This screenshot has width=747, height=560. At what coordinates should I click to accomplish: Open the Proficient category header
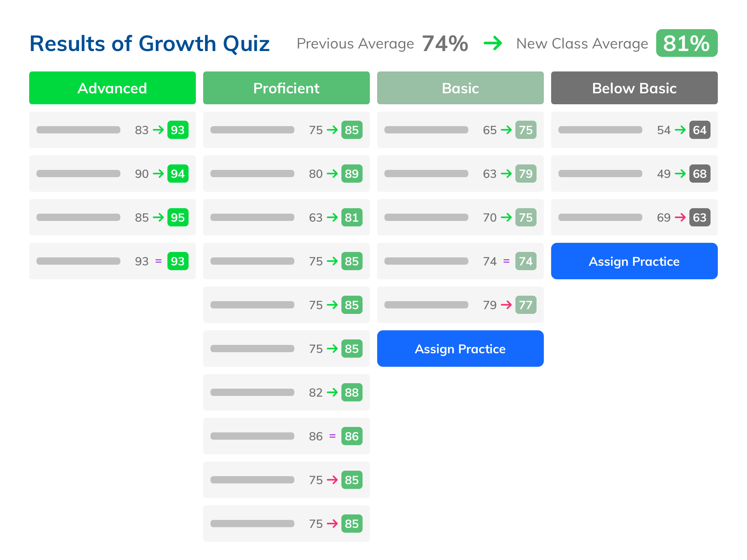click(x=286, y=88)
